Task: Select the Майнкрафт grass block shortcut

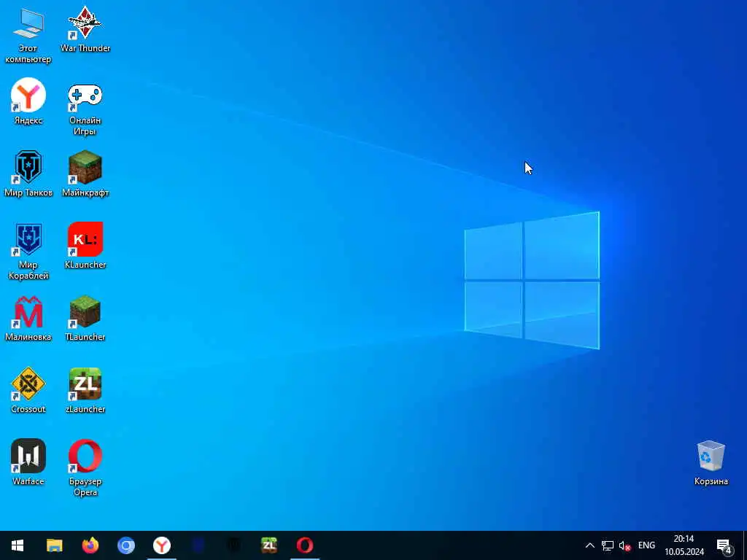Action: (x=85, y=174)
